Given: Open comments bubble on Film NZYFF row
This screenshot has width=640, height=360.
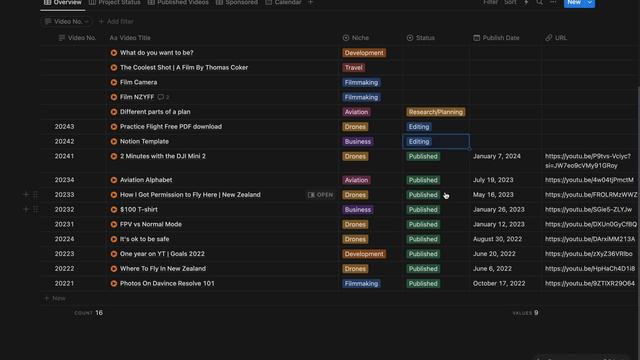Looking at the screenshot, I should click(x=163, y=97).
